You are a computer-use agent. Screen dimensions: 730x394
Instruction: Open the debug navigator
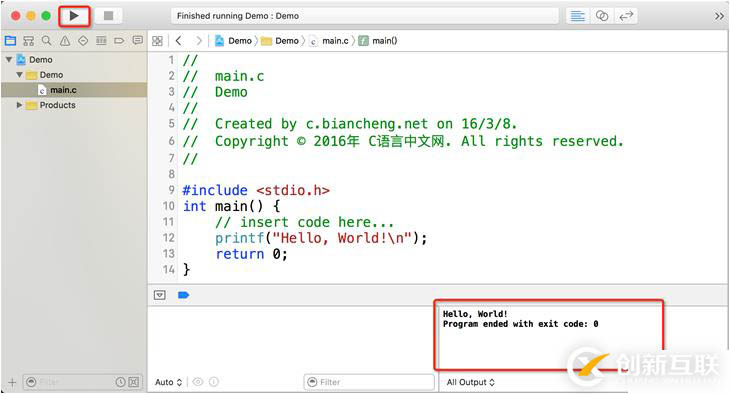pos(101,41)
